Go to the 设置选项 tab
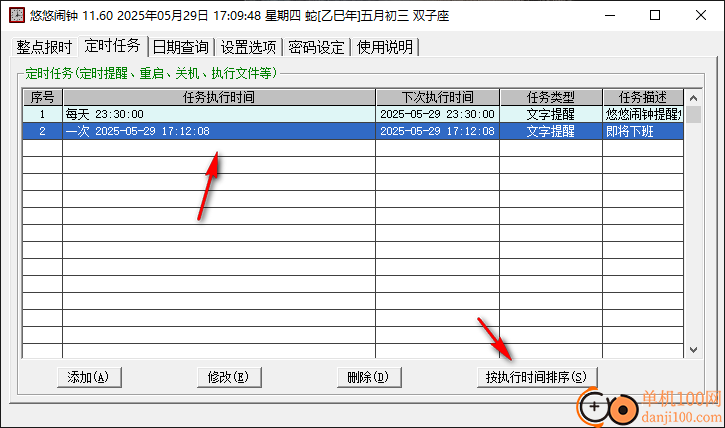The height and width of the screenshot is (428, 725). [x=248, y=47]
